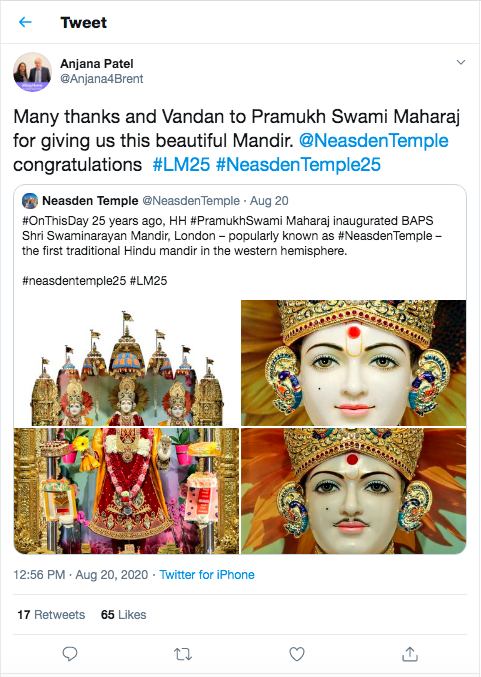View the temple shrine top-left photo
Screen dimensions: 481x677
coord(127,363)
